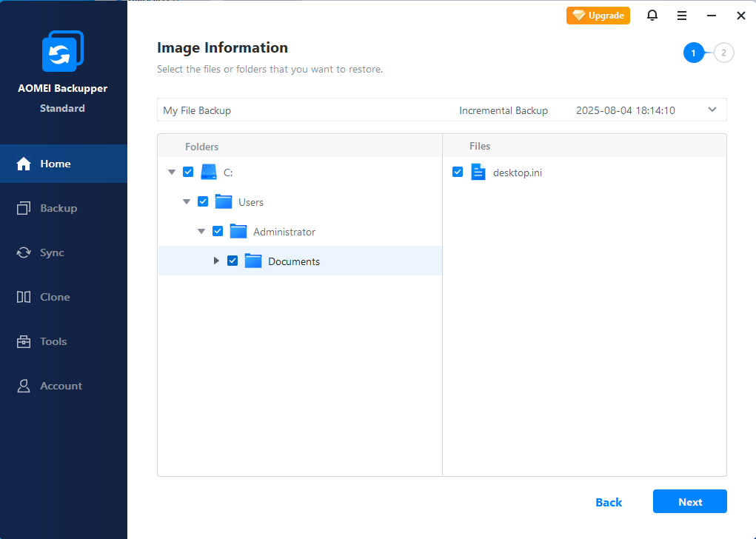This screenshot has height=539, width=756.
Task: Click the orange Upgrade button
Action: [x=598, y=16]
